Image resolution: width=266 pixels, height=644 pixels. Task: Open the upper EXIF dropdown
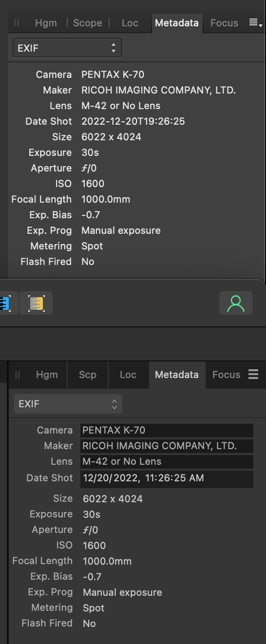coord(67,48)
